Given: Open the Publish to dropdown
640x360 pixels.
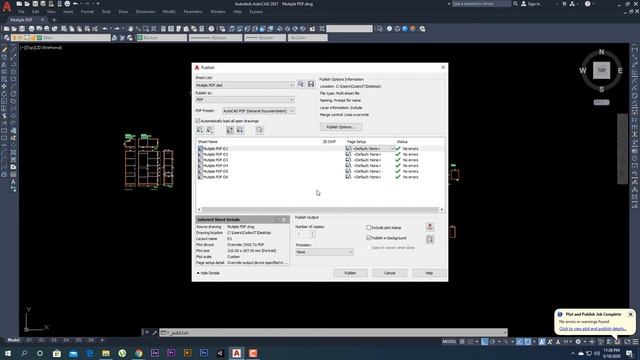Looking at the screenshot, I should click(x=245, y=100).
